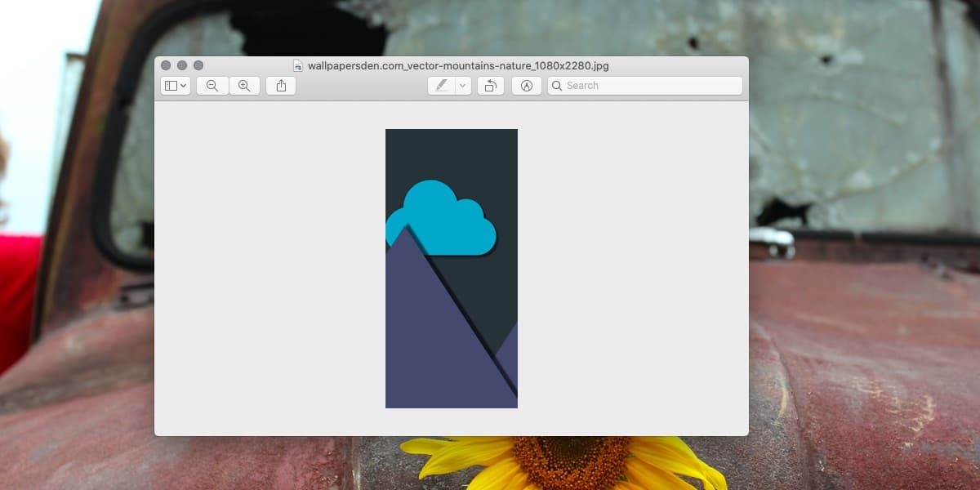Rotate the image left
Viewport: 980px width, 490px height.
tap(491, 86)
